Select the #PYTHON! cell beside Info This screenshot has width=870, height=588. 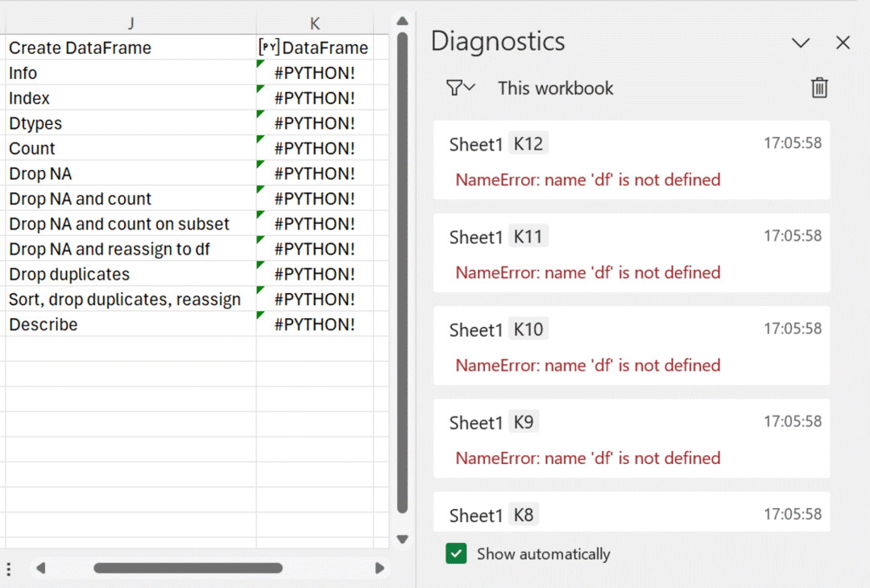315,72
